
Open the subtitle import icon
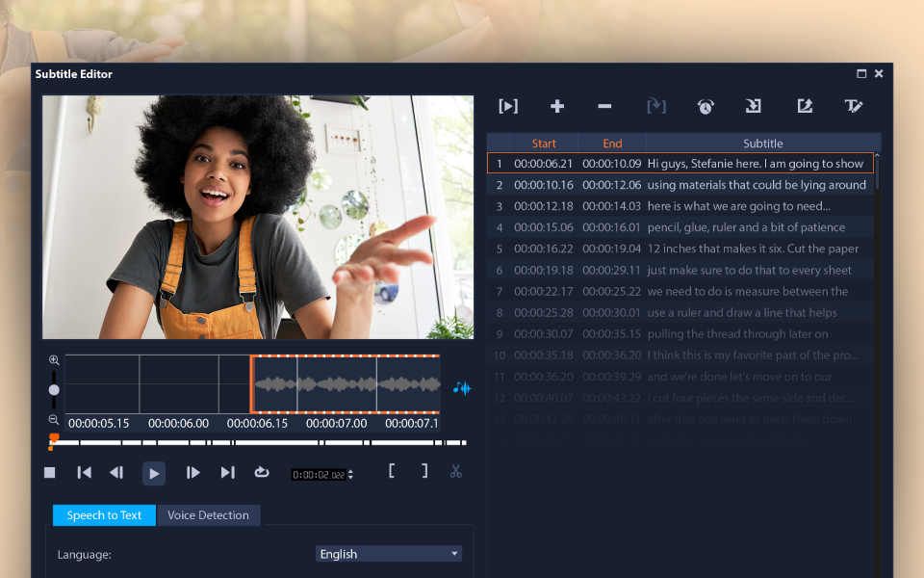tap(755, 106)
